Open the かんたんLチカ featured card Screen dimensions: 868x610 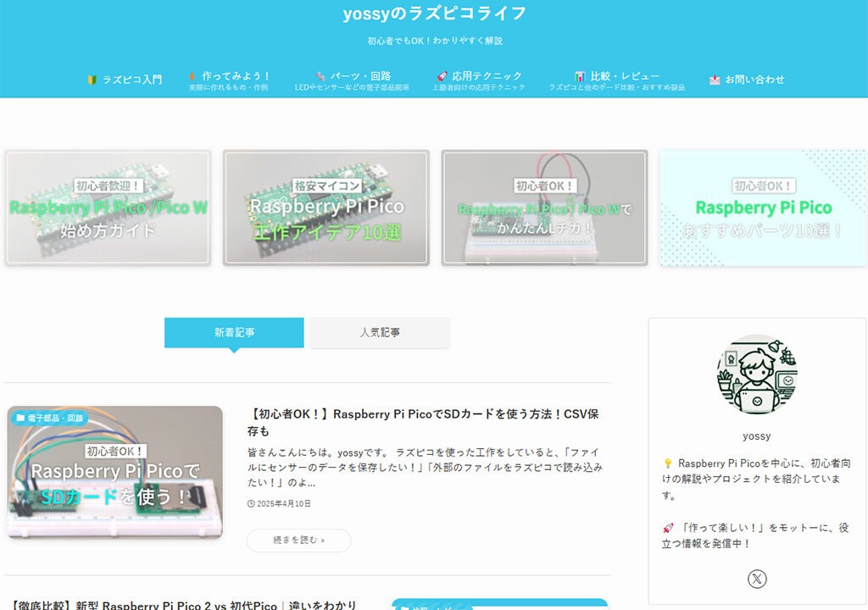[x=545, y=208]
